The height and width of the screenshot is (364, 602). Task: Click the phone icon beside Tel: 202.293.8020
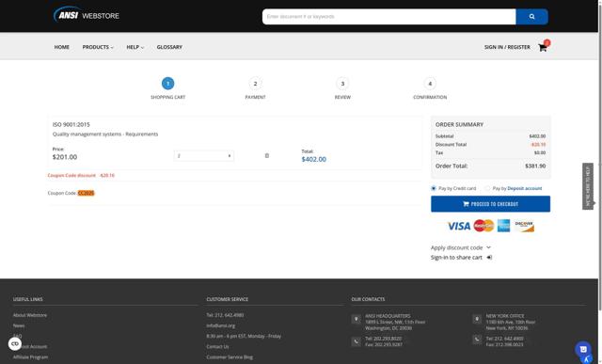pyautogui.click(x=356, y=341)
